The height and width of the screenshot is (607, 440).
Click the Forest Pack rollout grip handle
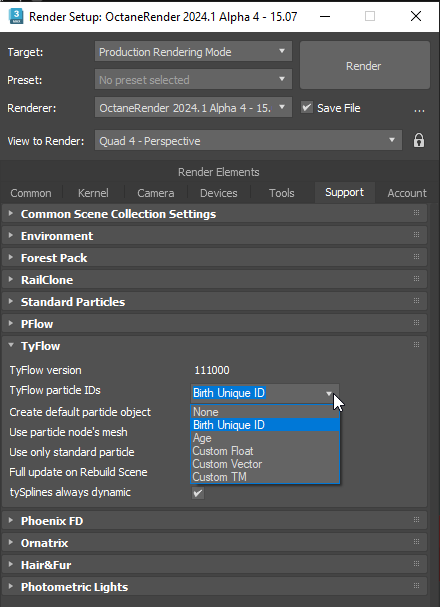(x=416, y=257)
